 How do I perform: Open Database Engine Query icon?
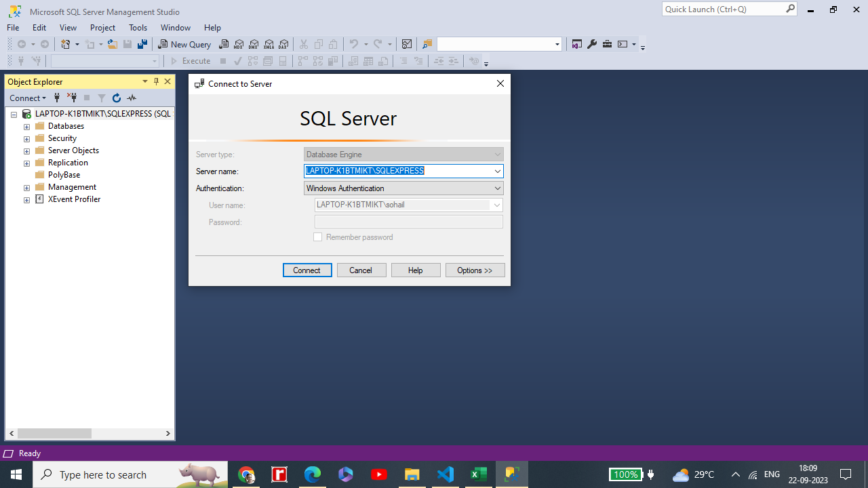pos(224,44)
